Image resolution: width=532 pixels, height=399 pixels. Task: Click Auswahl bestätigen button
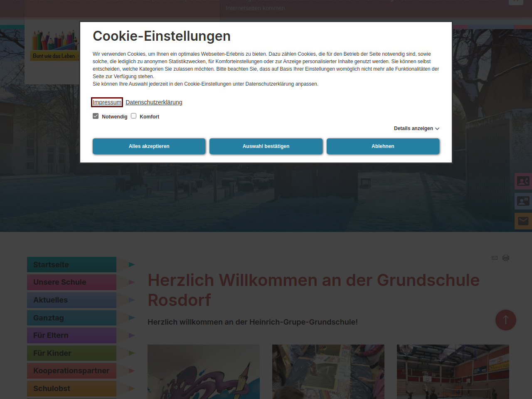266,146
